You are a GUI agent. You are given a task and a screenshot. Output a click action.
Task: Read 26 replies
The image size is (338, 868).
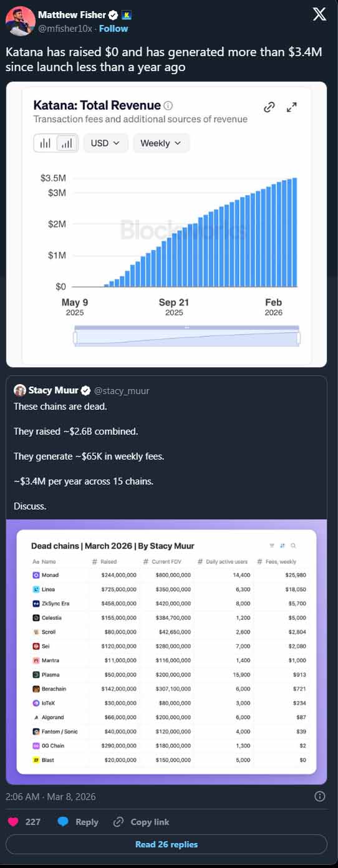pyautogui.click(x=167, y=844)
